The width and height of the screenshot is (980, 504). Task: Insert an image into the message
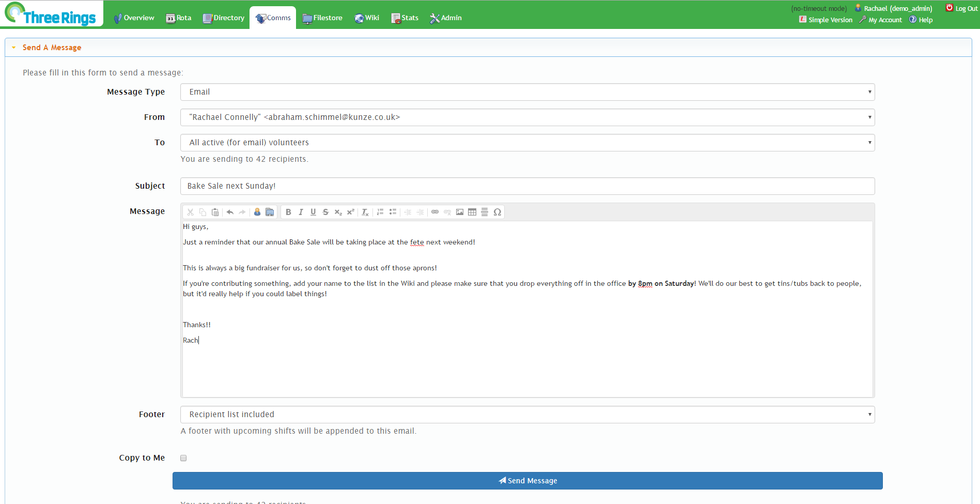(x=460, y=212)
